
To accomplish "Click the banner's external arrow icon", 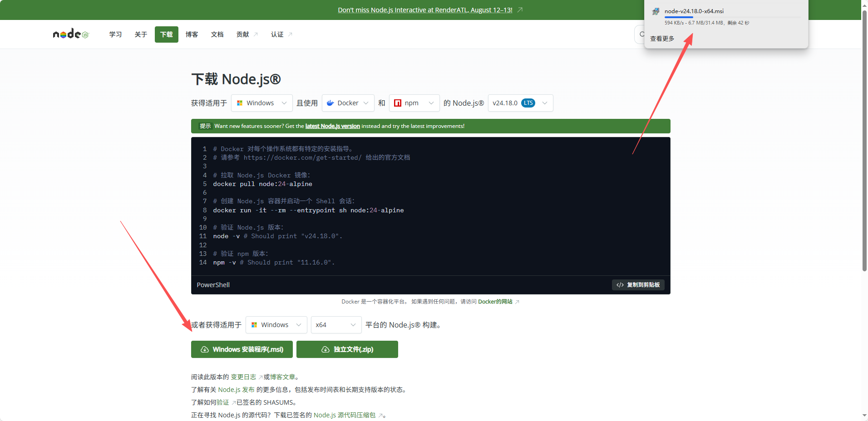I will point(520,10).
